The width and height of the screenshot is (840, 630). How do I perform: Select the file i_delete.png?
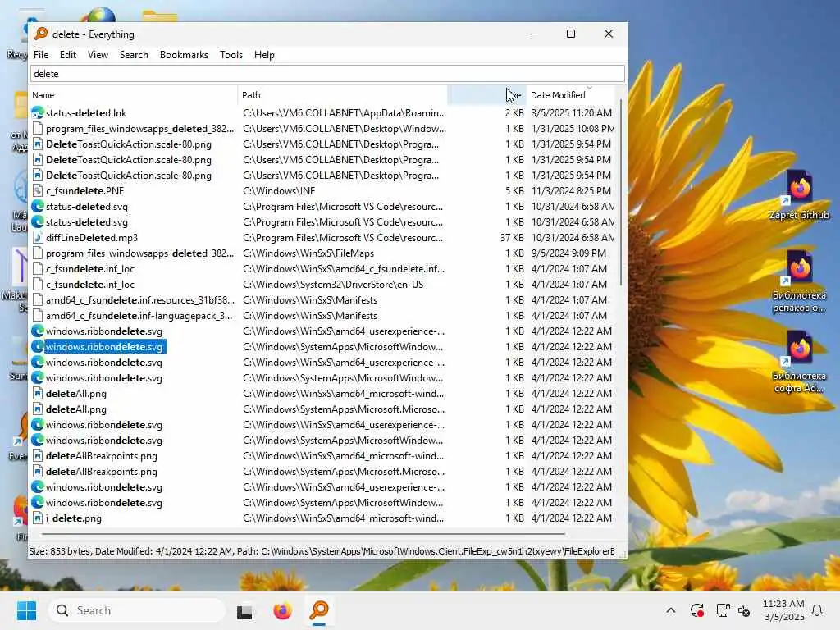73,518
